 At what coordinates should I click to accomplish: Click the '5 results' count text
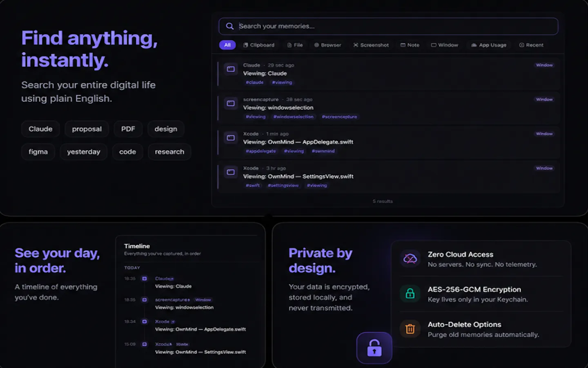click(383, 201)
